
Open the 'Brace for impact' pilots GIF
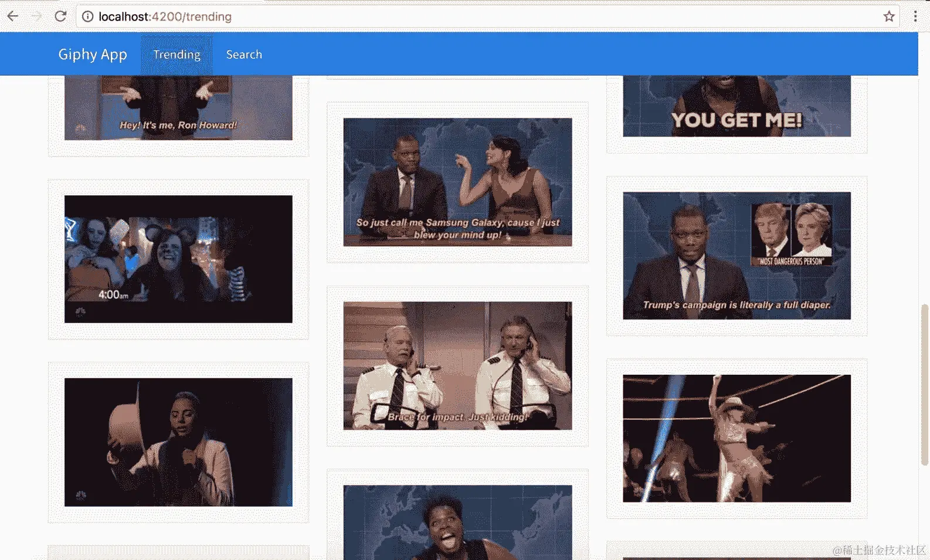click(x=457, y=366)
